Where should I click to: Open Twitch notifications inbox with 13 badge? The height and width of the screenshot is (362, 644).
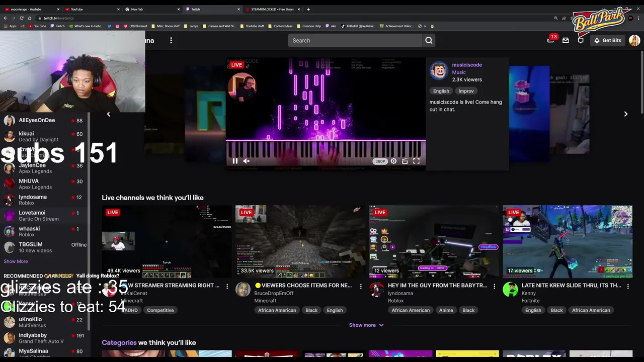[550, 40]
